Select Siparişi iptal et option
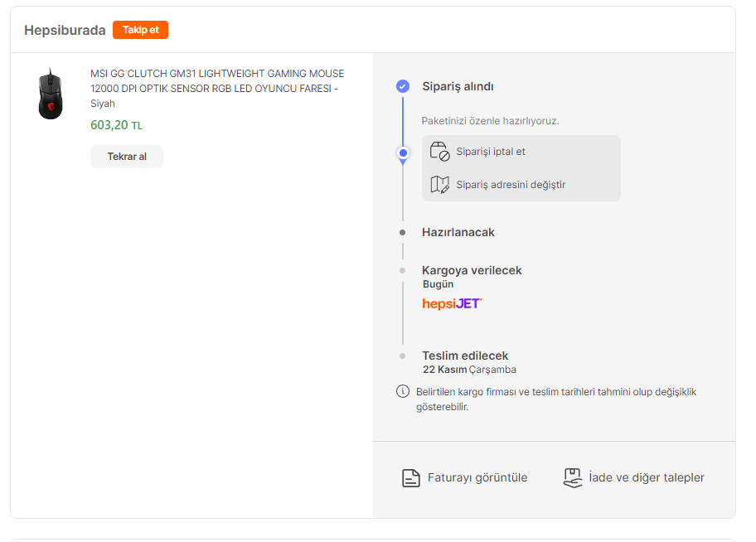 click(x=491, y=152)
